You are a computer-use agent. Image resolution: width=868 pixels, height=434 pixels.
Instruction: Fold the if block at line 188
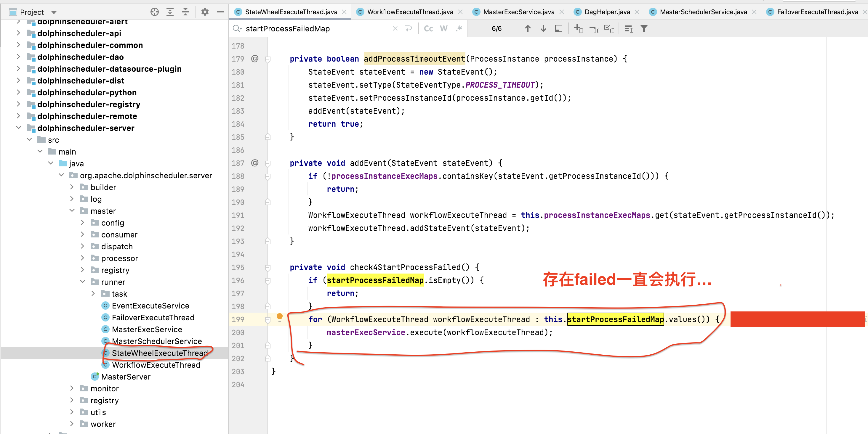pos(268,176)
